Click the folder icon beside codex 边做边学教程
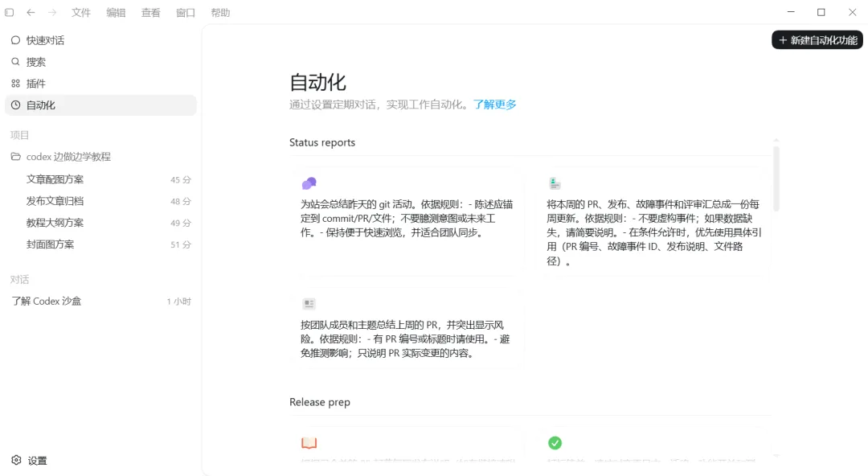Image resolution: width=868 pixels, height=476 pixels. pyautogui.click(x=15, y=156)
